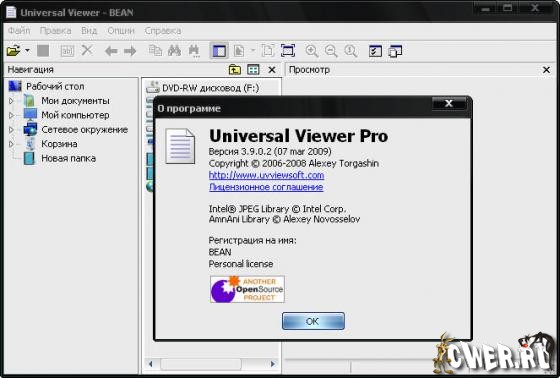Open the Справка menu
Viewport: 560px width, 378px height.
[163, 31]
